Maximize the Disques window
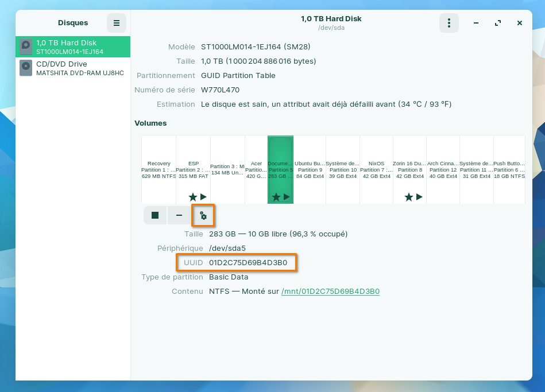 [x=498, y=23]
